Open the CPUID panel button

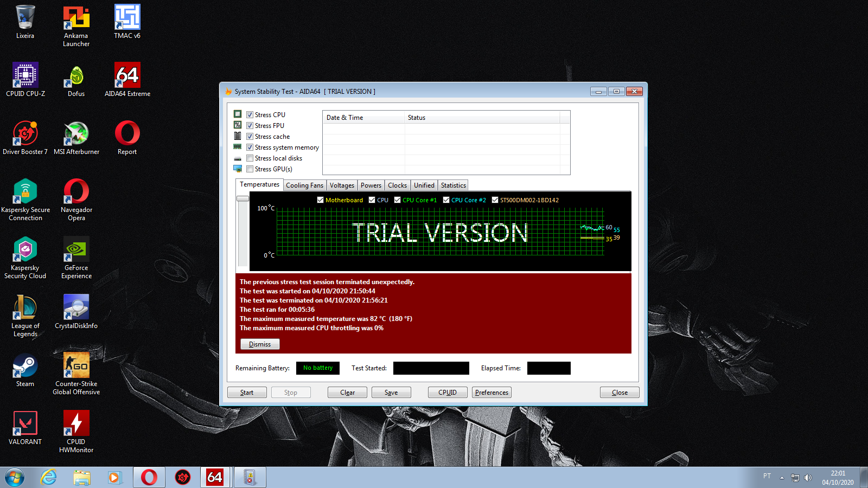point(448,393)
